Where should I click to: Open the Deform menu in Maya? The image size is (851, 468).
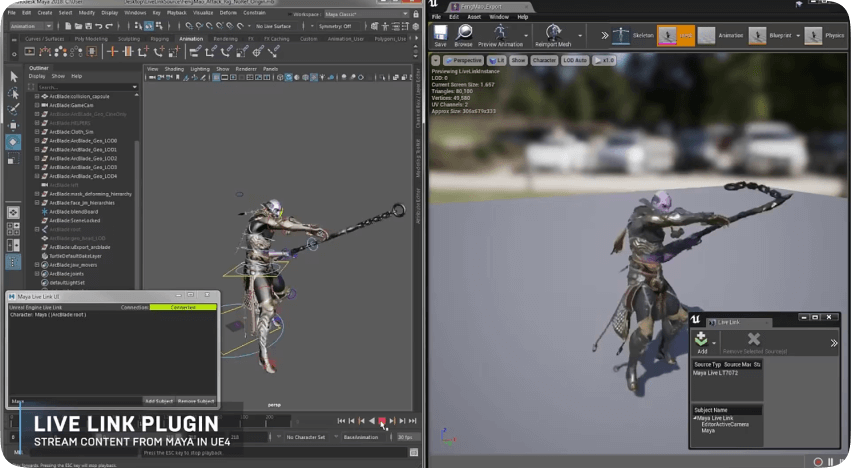228,12
